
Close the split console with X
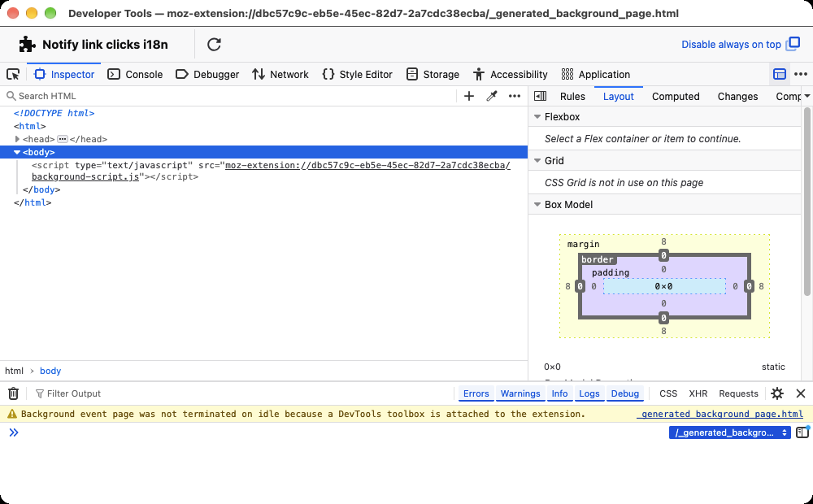(x=801, y=393)
